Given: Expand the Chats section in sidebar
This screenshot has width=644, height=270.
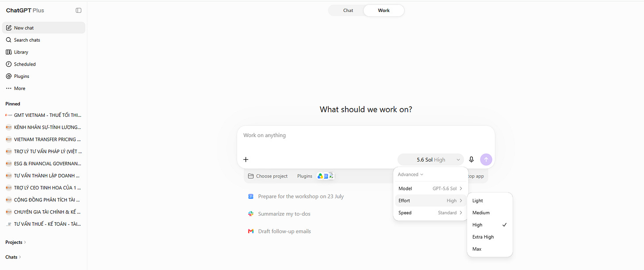Looking at the screenshot, I should pyautogui.click(x=13, y=257).
